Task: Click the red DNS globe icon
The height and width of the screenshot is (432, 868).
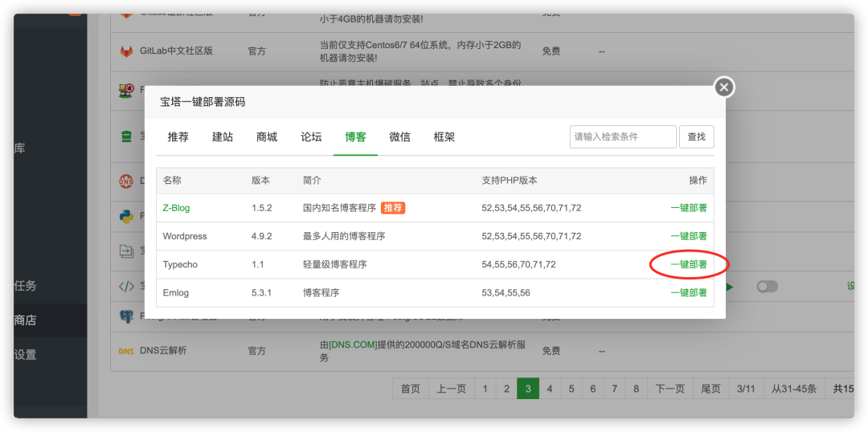Action: [x=127, y=181]
